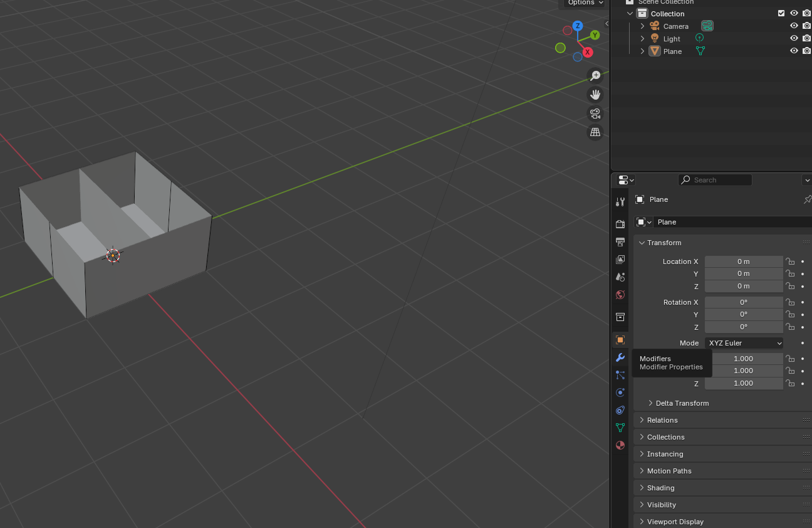Open the Material properties tab

pos(620,445)
